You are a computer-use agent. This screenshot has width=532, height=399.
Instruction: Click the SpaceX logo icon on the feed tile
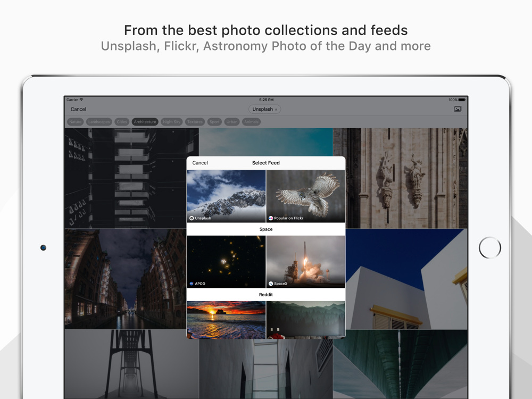[271, 284]
